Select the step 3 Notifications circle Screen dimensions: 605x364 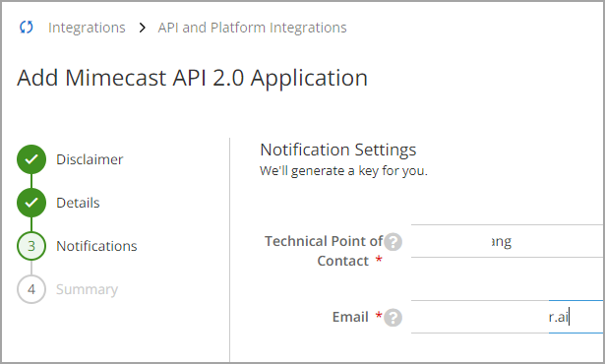(31, 246)
